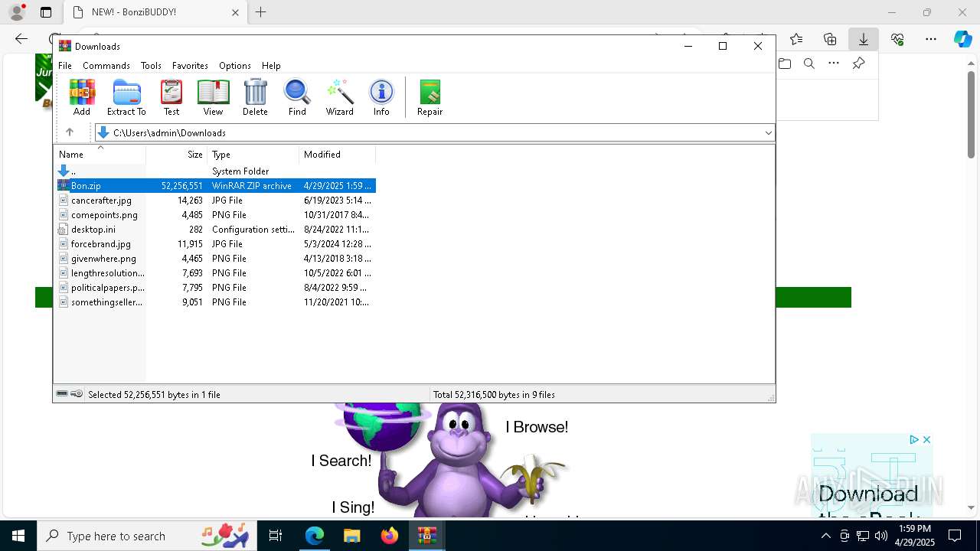
Task: Open a new browser tab
Action: pyautogui.click(x=261, y=12)
